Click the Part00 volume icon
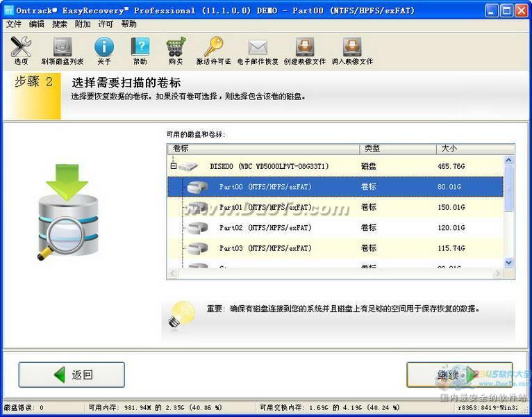532x417 pixels. coord(197,186)
